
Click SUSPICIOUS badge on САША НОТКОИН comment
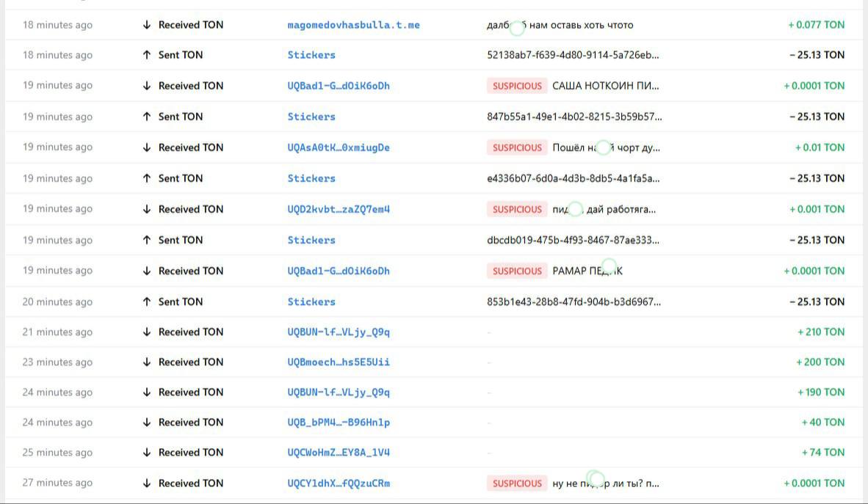[517, 86]
